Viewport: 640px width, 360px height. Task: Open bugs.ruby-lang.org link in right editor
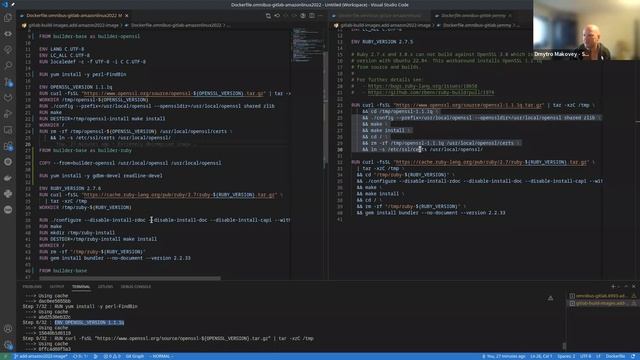click(x=422, y=86)
